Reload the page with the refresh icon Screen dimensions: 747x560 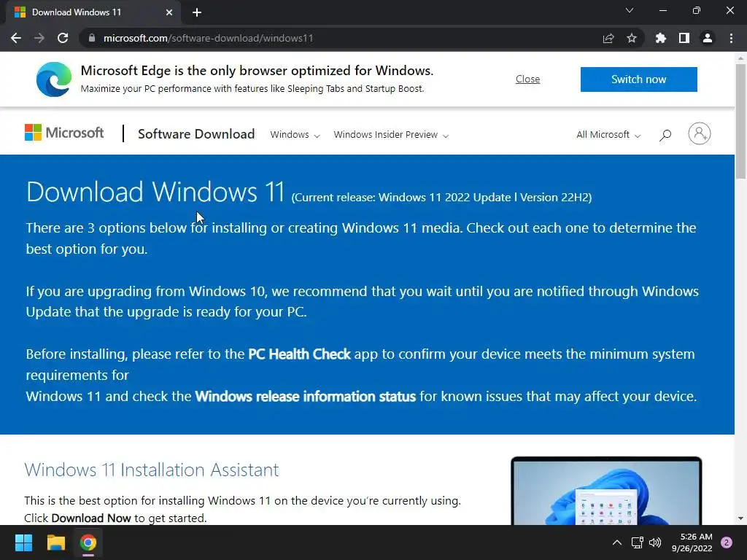tap(63, 38)
